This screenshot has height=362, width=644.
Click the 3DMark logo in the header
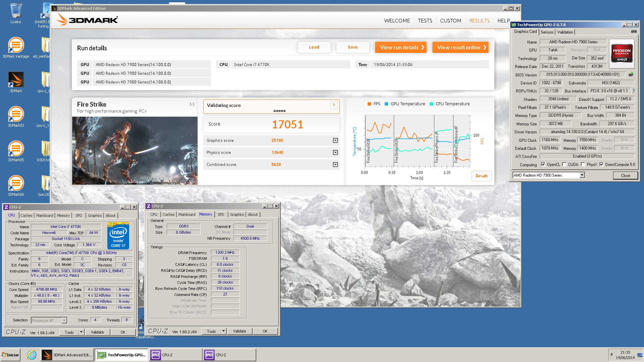[87, 20]
